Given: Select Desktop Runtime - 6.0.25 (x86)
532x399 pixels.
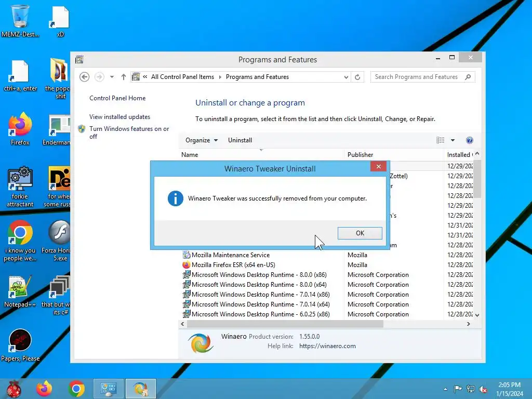Looking at the screenshot, I should pos(326,314).
